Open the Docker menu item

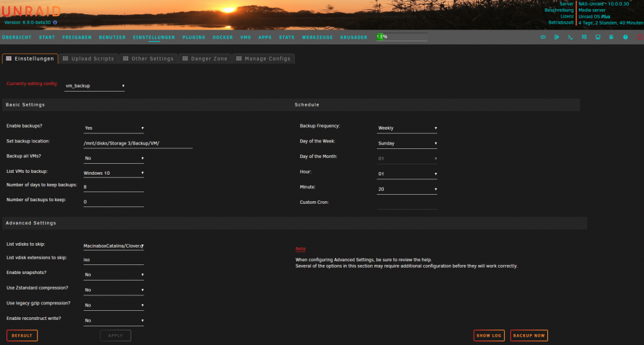223,37
